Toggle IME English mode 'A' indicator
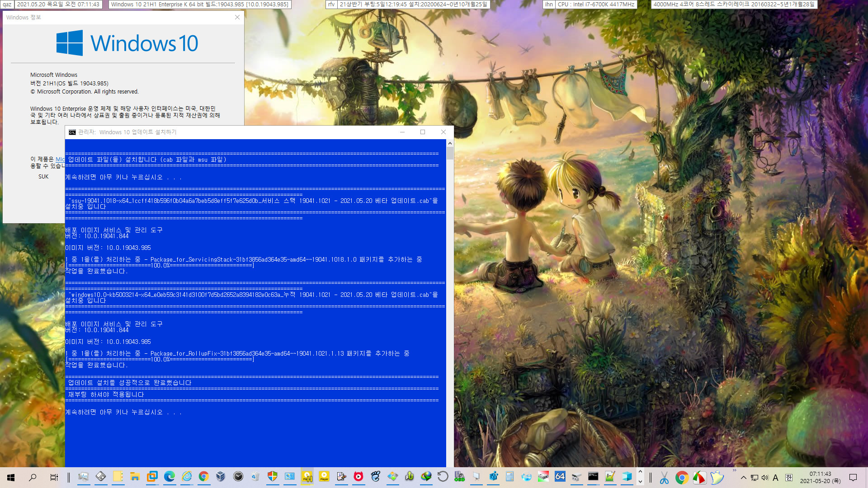868x488 pixels. click(776, 478)
